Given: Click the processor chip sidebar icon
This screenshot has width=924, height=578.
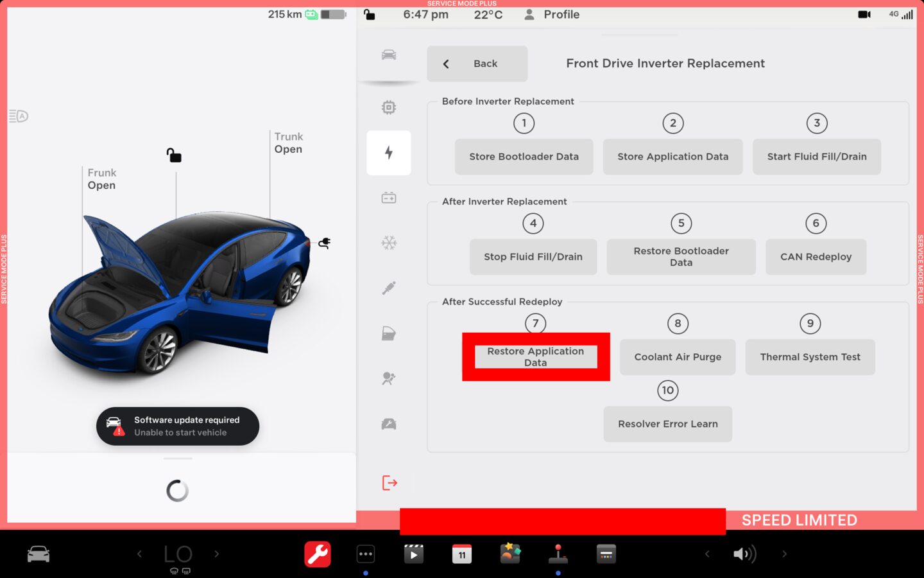Looking at the screenshot, I should click(x=388, y=107).
